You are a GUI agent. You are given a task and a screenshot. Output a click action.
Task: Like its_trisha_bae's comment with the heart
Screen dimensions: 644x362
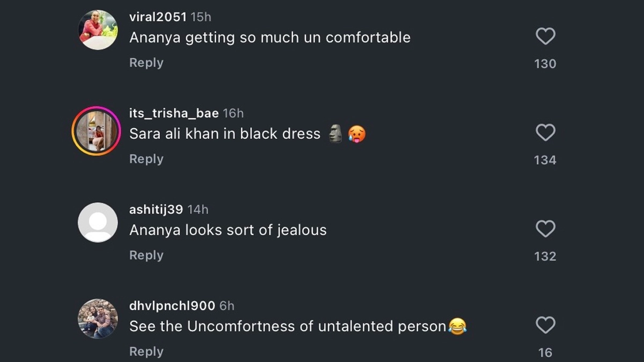click(545, 132)
